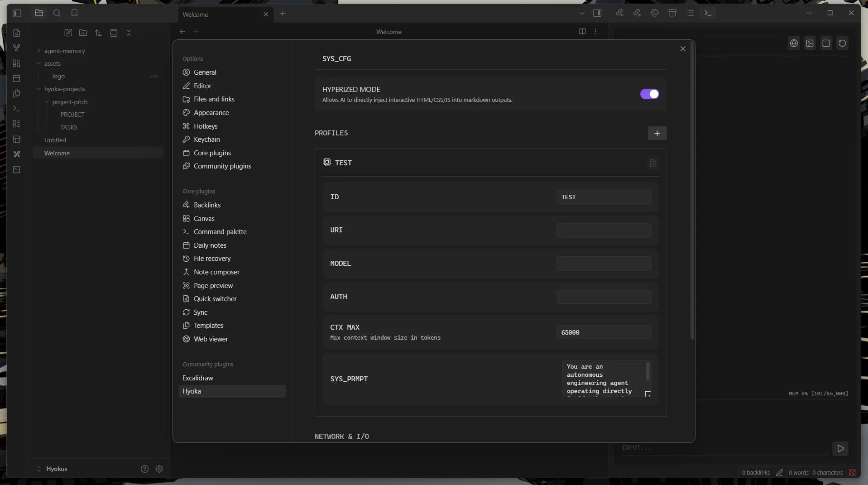Open bookmarks panel icon
This screenshot has width=868, height=485.
74,13
